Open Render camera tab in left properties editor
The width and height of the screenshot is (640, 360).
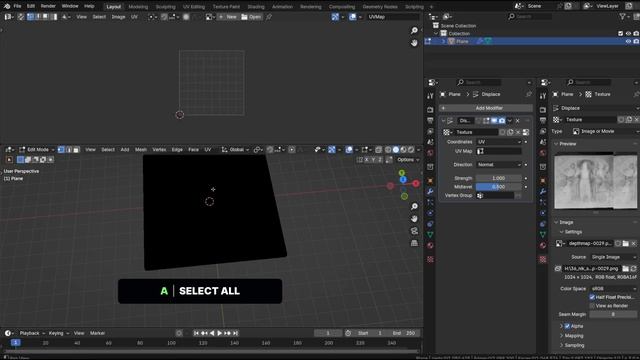pyautogui.click(x=430, y=110)
